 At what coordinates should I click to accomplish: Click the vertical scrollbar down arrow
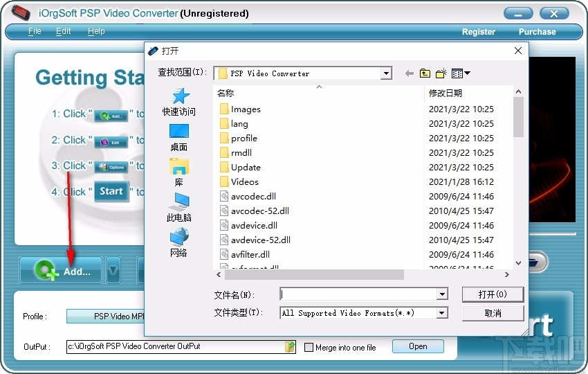[518, 263]
